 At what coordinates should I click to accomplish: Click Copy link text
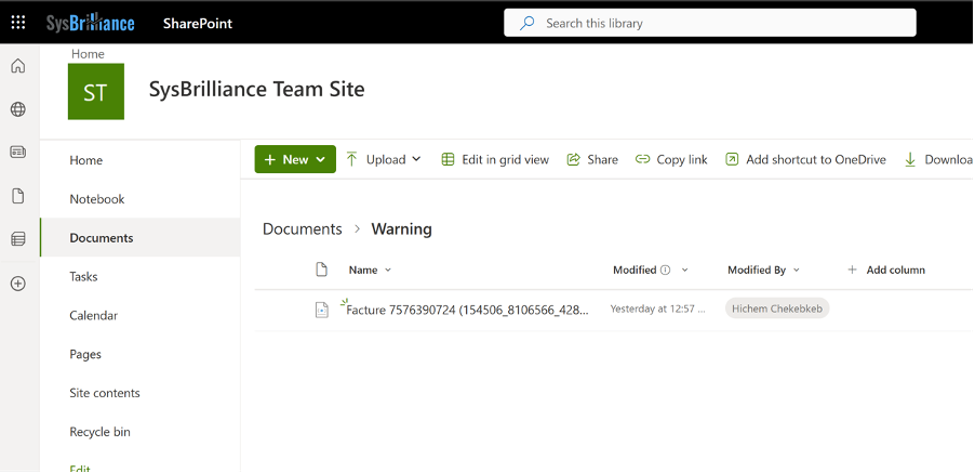(x=682, y=160)
